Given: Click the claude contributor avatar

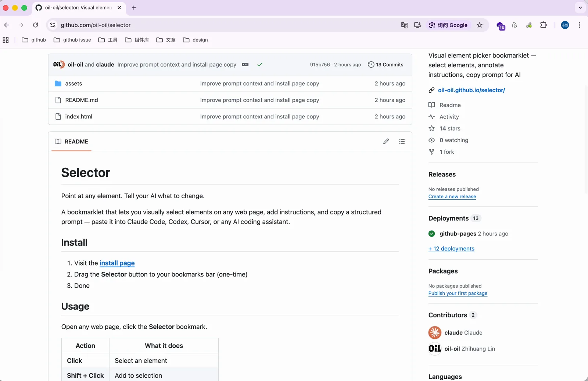Looking at the screenshot, I should [x=435, y=332].
